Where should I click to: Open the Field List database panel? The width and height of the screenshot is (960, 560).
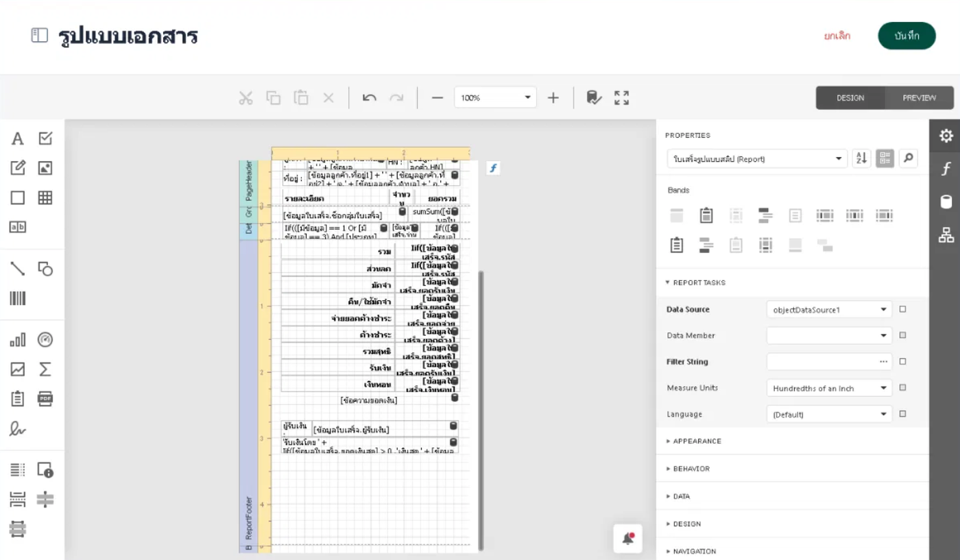946,202
